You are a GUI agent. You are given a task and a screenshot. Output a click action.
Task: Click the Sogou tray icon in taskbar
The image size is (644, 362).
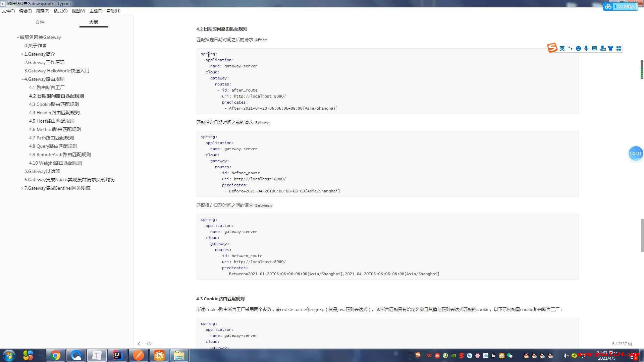(418, 355)
